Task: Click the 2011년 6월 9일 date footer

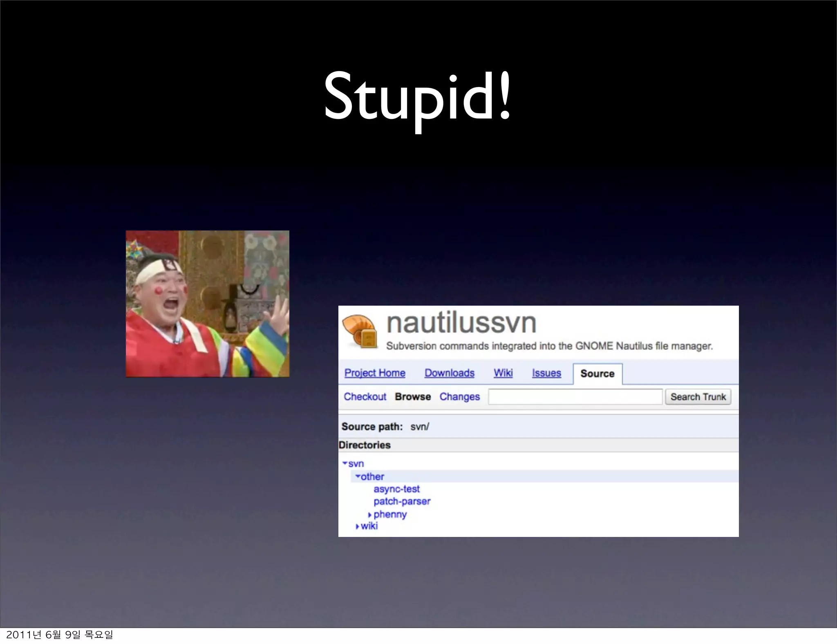Action: point(60,634)
